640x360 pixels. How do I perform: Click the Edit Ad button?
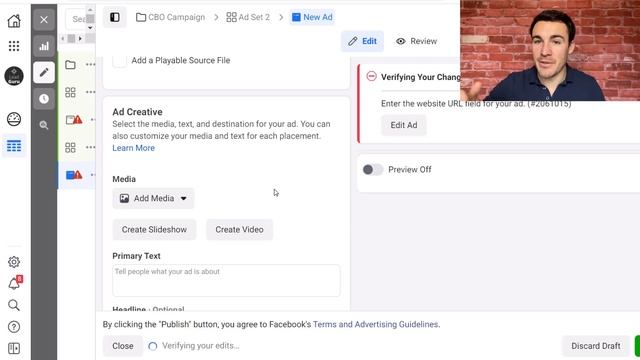(x=404, y=125)
